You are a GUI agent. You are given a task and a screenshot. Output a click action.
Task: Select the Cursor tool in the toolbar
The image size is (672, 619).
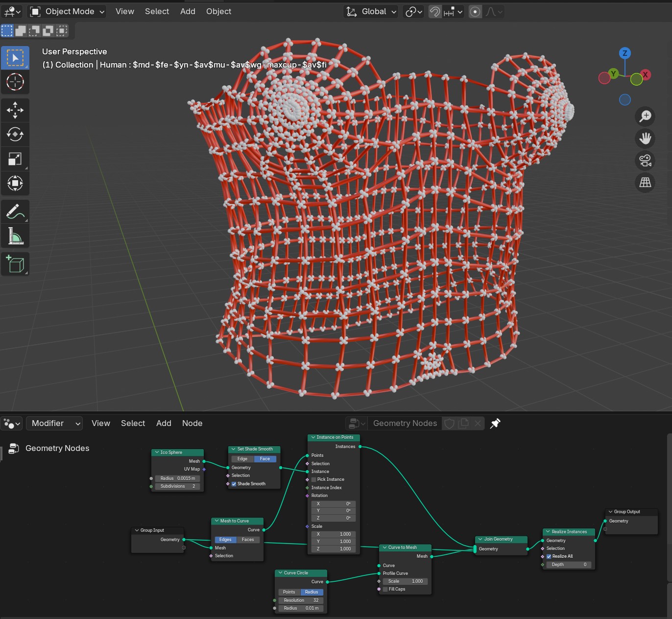15,82
